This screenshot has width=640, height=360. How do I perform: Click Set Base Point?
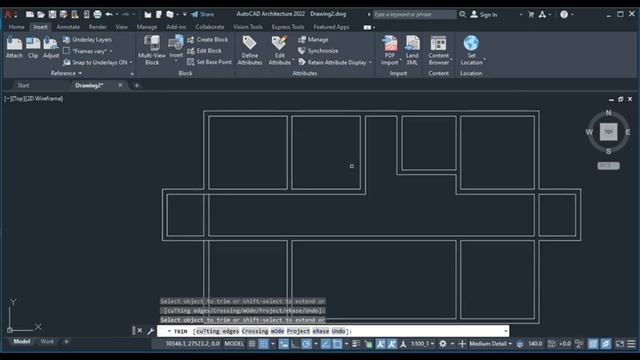tap(209, 62)
